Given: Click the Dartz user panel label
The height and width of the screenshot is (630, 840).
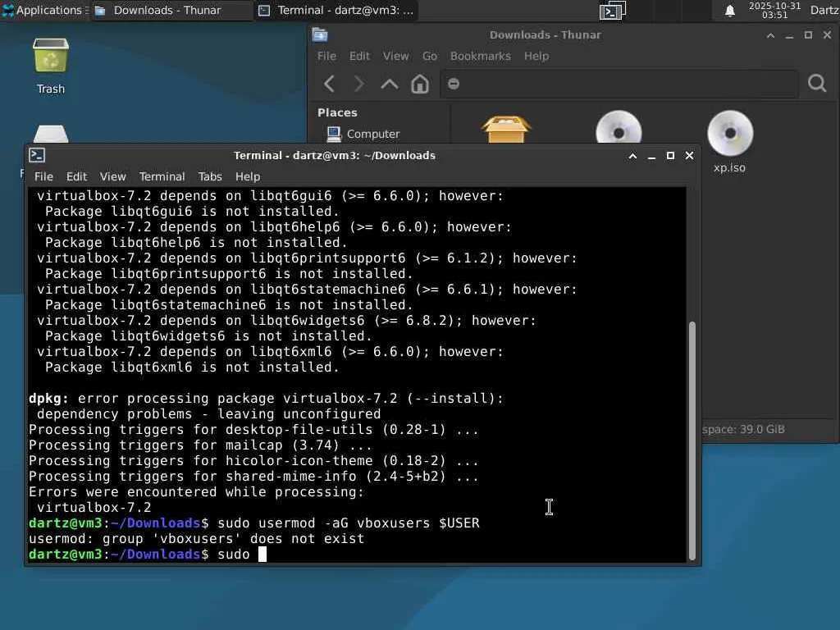Looking at the screenshot, I should [x=824, y=10].
